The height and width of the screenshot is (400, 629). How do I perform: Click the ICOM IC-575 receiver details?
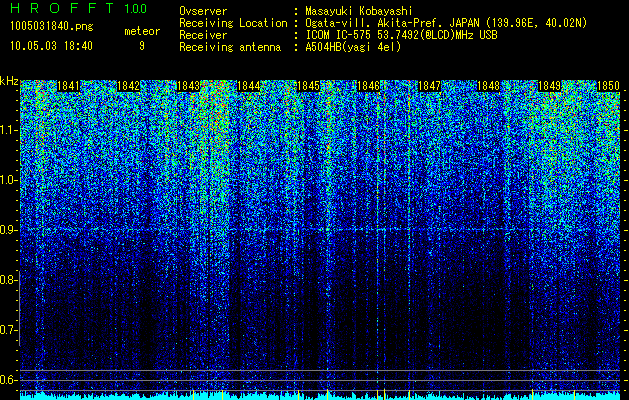click(401, 35)
